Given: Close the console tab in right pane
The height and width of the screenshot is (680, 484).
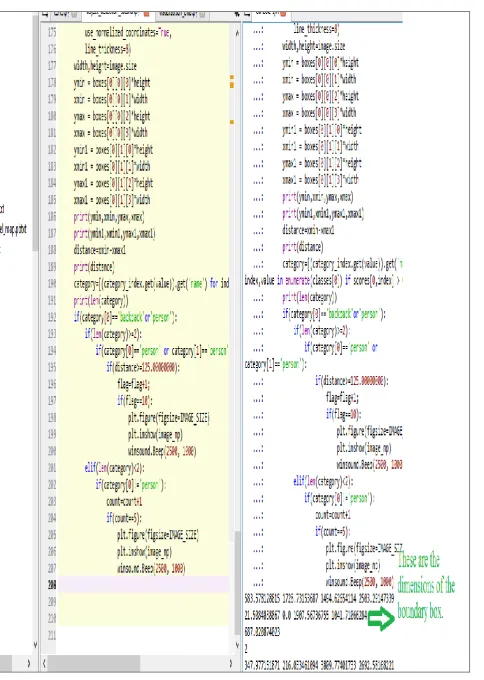Looking at the screenshot, I should 283,13.
